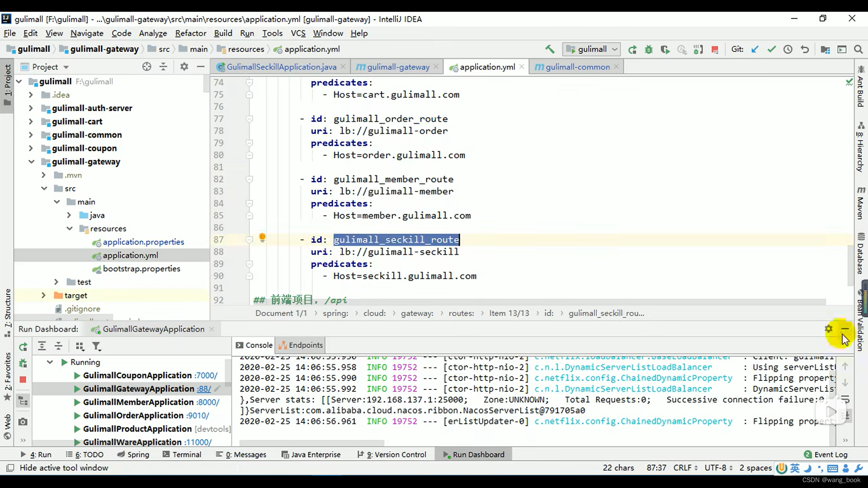Image resolution: width=868 pixels, height=488 pixels.
Task: Open the gulimall run configuration dropdown
Action: click(592, 49)
